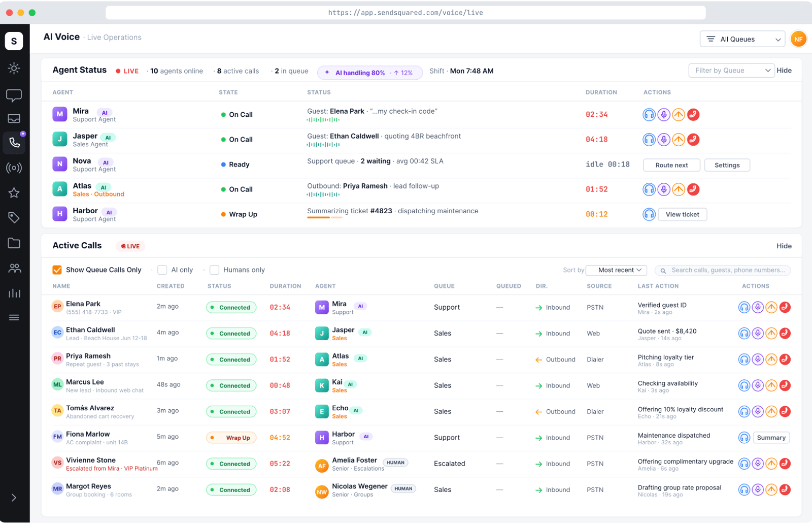The width and height of the screenshot is (812, 524).
Task: End Mira's call with red hang-up icon
Action: [693, 115]
